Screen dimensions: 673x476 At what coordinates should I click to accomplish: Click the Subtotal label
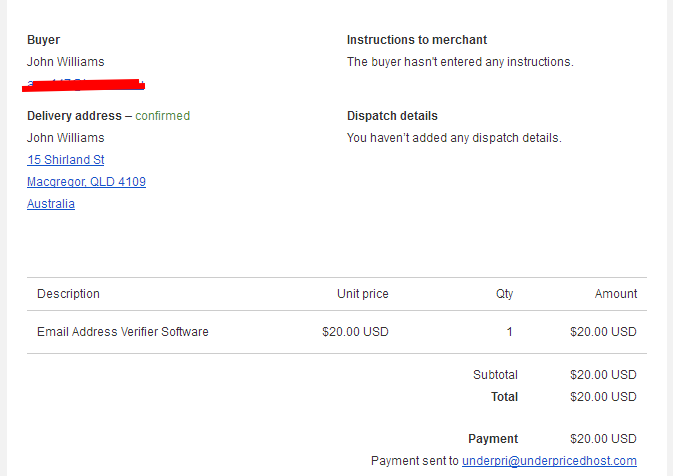coord(495,375)
